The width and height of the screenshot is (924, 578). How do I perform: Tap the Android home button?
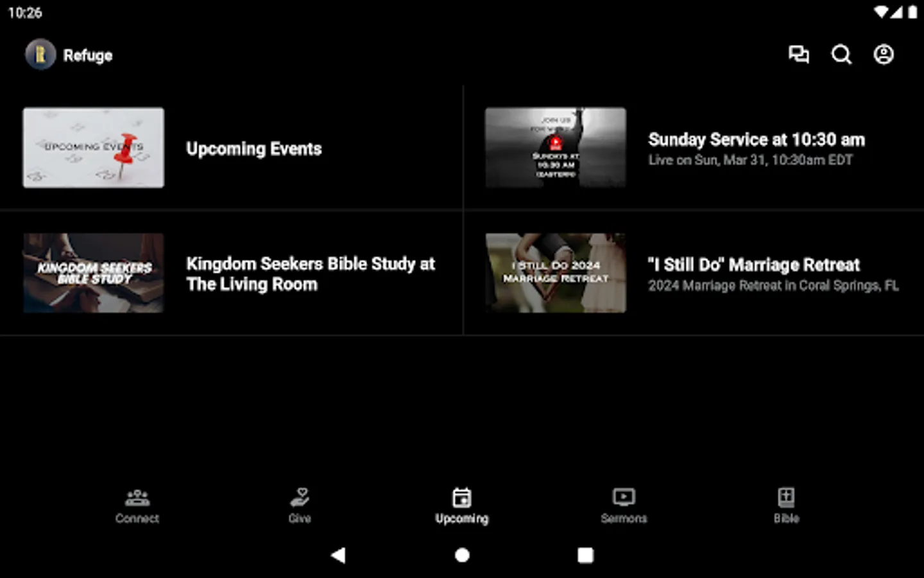point(462,554)
